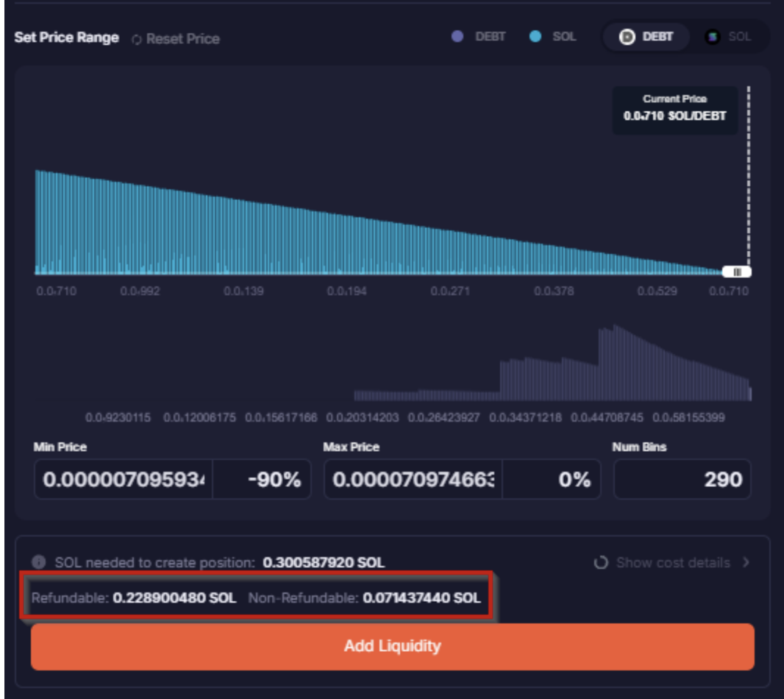Click the Add Liquidity button

tap(393, 646)
